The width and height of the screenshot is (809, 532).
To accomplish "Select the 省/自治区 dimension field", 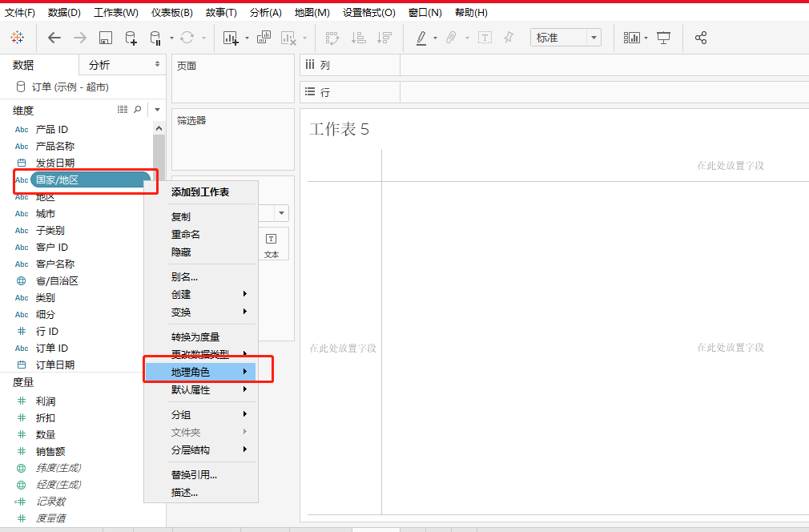I will click(57, 280).
